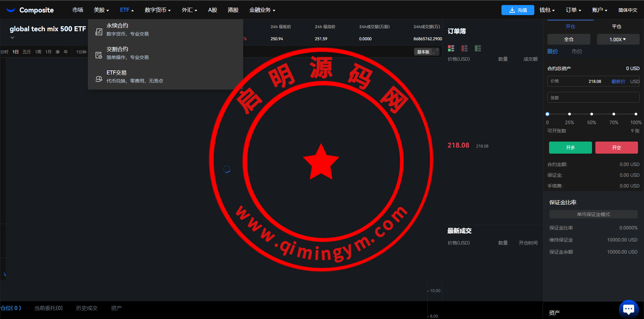
Task: Open the live chat support bubble
Action: click(x=628, y=309)
